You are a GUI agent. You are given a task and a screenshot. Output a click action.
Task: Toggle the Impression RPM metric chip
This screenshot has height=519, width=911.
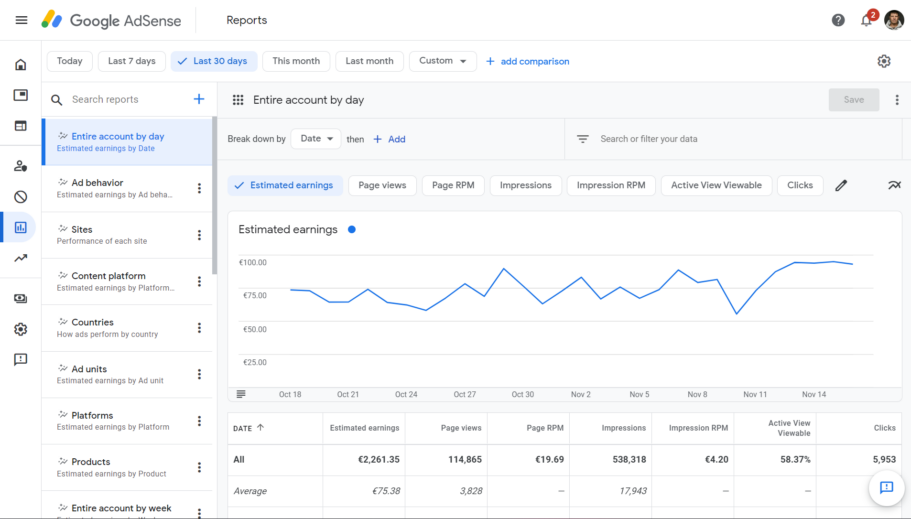(611, 185)
